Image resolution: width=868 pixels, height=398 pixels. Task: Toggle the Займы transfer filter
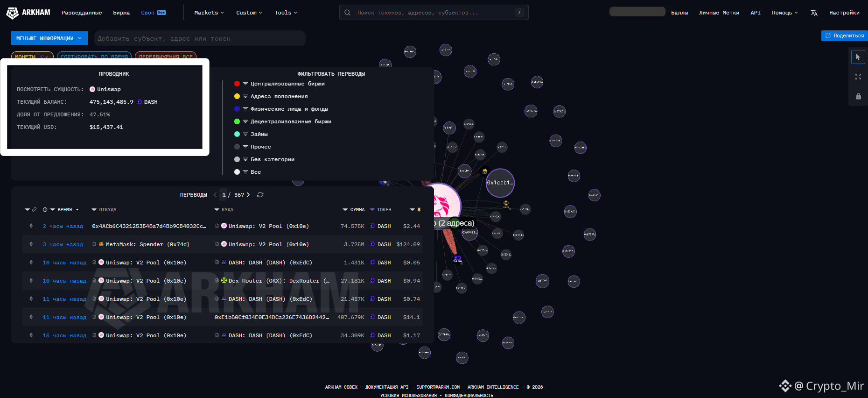[x=259, y=134]
